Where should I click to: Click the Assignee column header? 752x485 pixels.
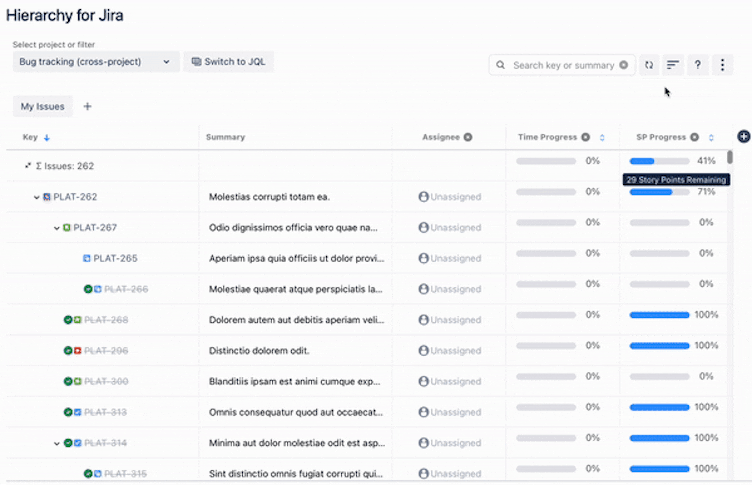coord(441,137)
